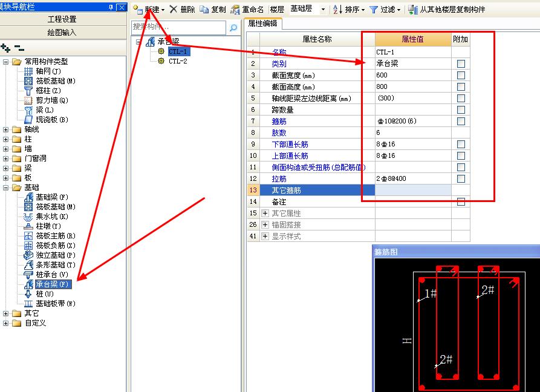Click the expand-all plus icon in navigation bar
Viewport: 540px width, 392px height.
point(5,48)
